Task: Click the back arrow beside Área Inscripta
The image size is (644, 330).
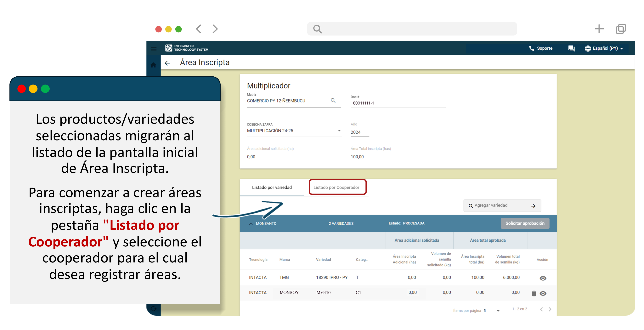Action: [167, 63]
